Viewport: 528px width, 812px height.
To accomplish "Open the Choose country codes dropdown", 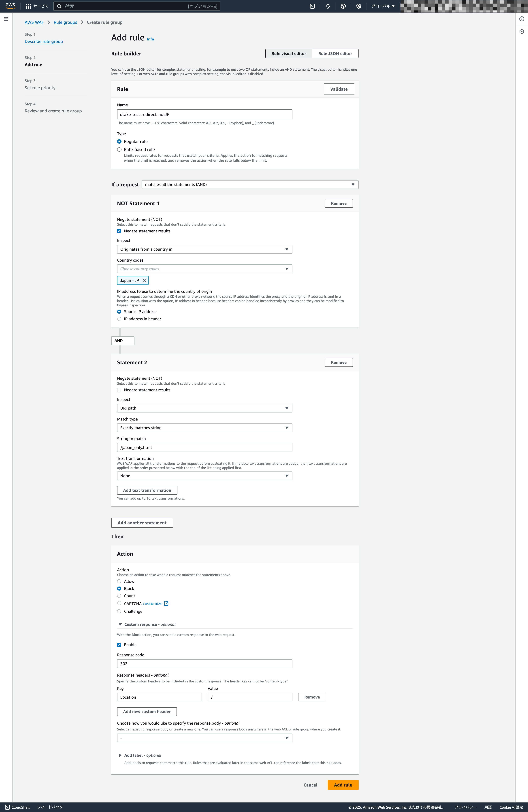I will click(x=205, y=269).
